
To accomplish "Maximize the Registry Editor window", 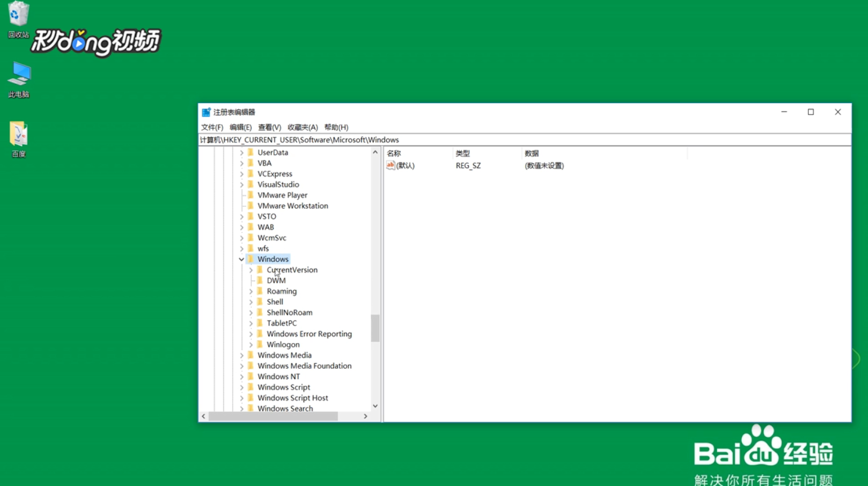I will (x=811, y=112).
